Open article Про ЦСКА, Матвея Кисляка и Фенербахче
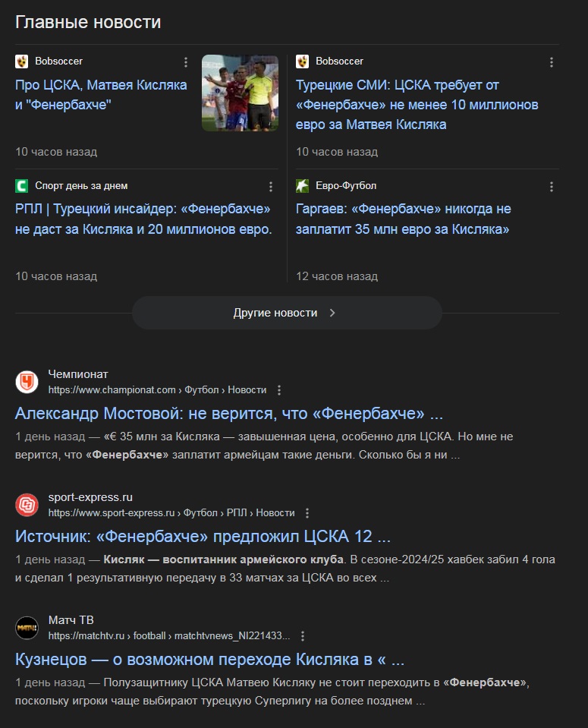The height and width of the screenshot is (728, 588). [x=101, y=95]
